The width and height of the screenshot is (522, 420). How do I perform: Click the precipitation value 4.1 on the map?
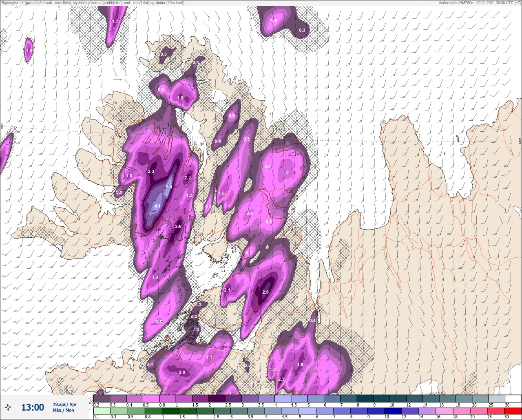click(157, 206)
